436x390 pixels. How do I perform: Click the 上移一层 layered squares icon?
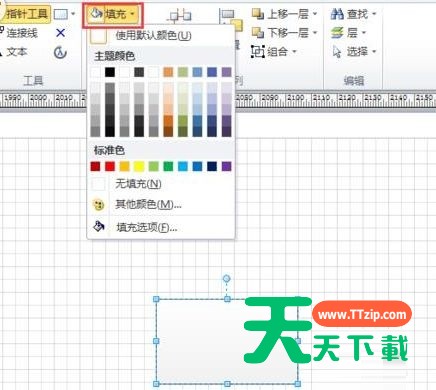[x=258, y=14]
